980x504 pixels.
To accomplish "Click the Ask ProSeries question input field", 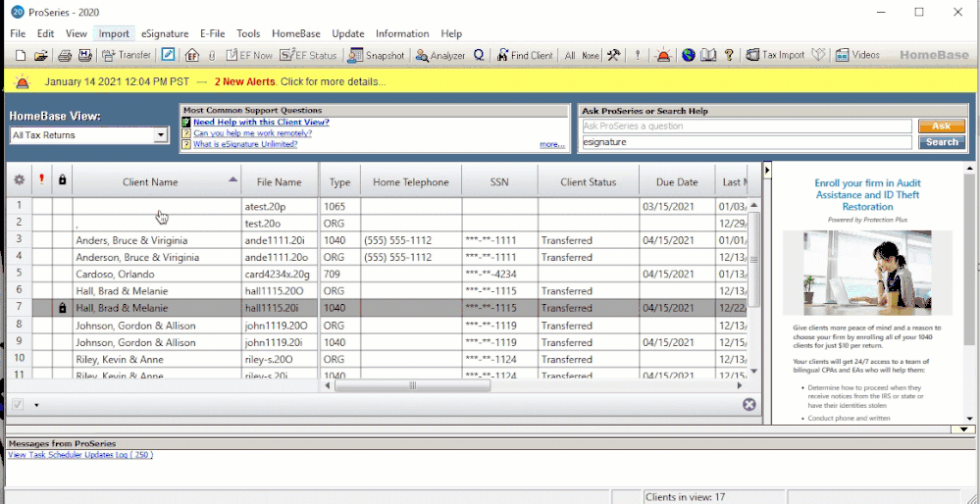I will pyautogui.click(x=747, y=126).
